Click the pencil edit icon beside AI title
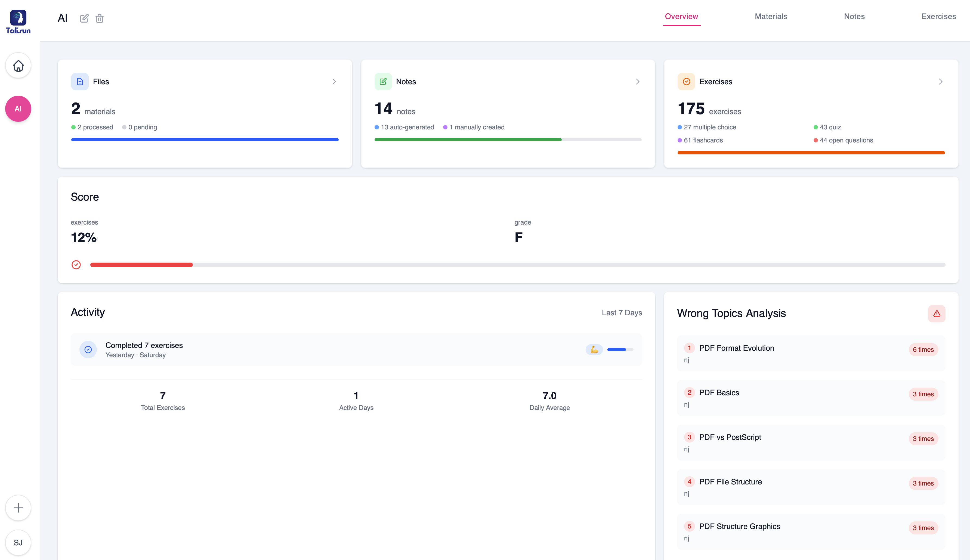This screenshot has width=970, height=560. click(84, 18)
